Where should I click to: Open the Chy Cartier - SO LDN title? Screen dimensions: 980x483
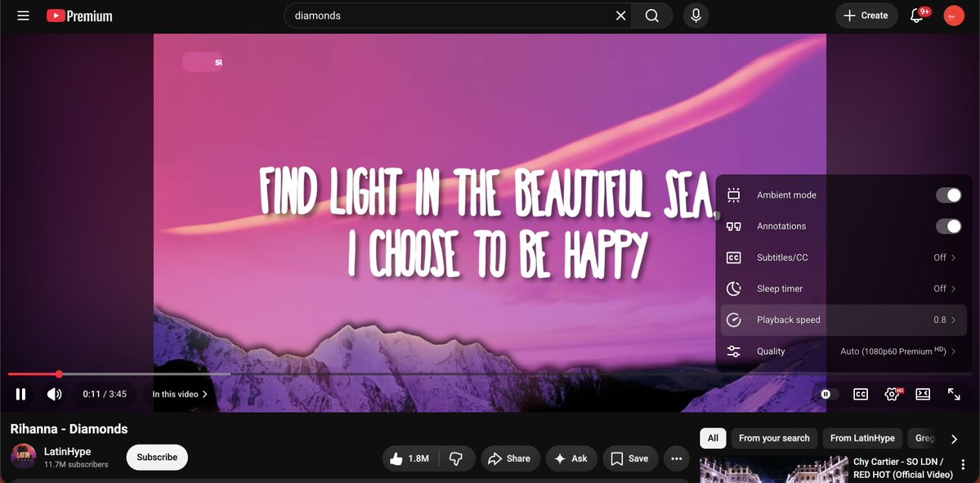903,468
